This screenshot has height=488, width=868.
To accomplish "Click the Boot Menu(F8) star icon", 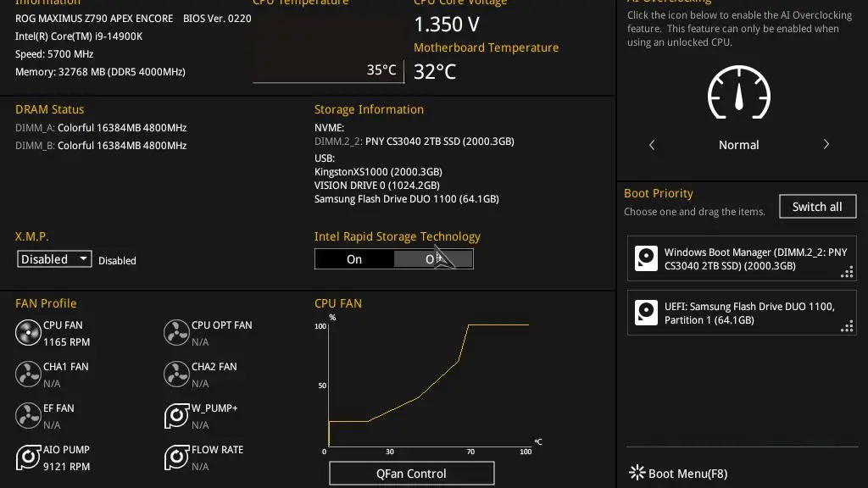I will point(637,473).
